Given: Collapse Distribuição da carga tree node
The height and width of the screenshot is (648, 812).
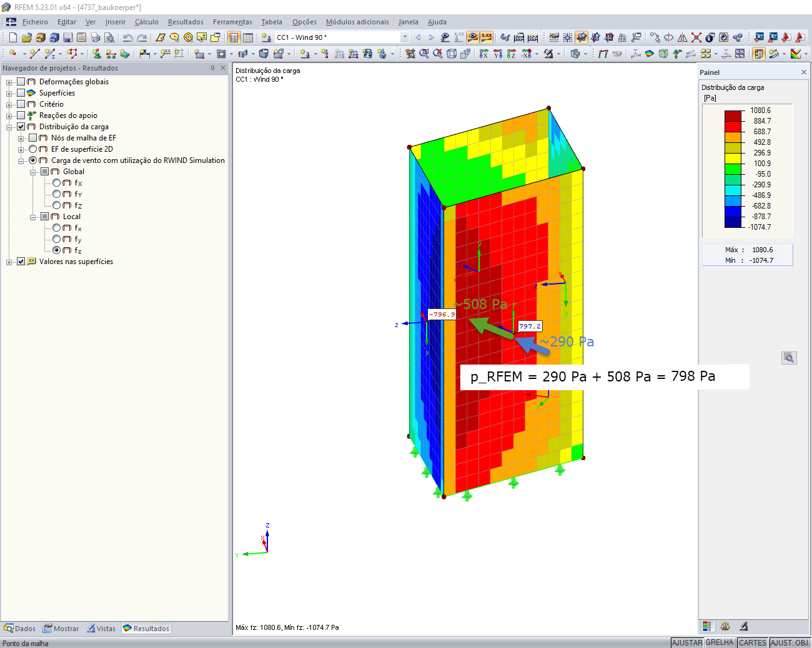Looking at the screenshot, I should pyautogui.click(x=9, y=127).
